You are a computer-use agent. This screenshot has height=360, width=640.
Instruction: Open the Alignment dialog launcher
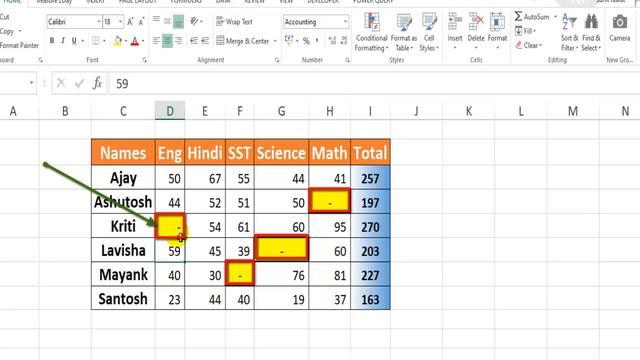(x=277, y=60)
